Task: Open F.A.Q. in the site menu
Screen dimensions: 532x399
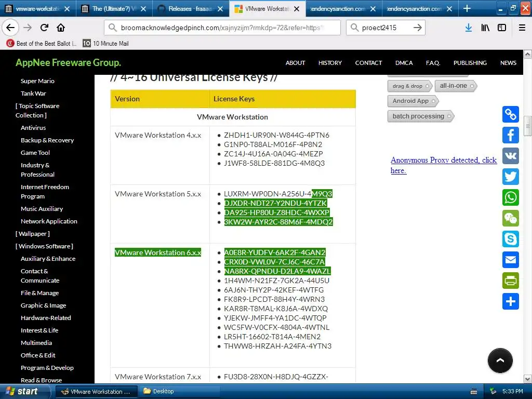Action: [433, 63]
